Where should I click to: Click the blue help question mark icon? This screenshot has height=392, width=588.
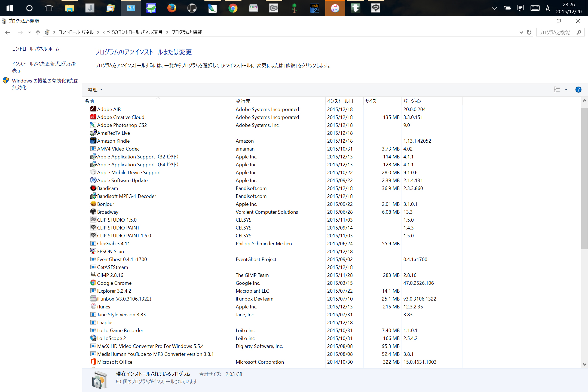pyautogui.click(x=578, y=90)
